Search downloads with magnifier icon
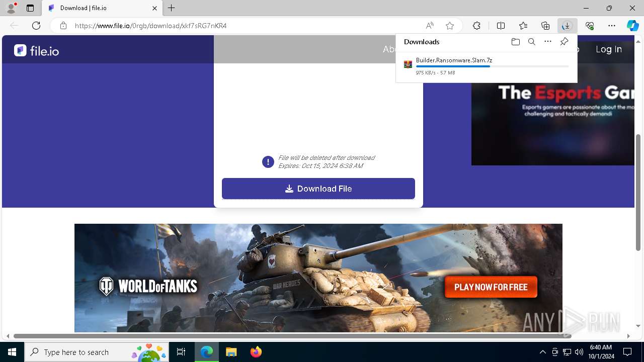The width and height of the screenshot is (644, 362). click(x=531, y=42)
